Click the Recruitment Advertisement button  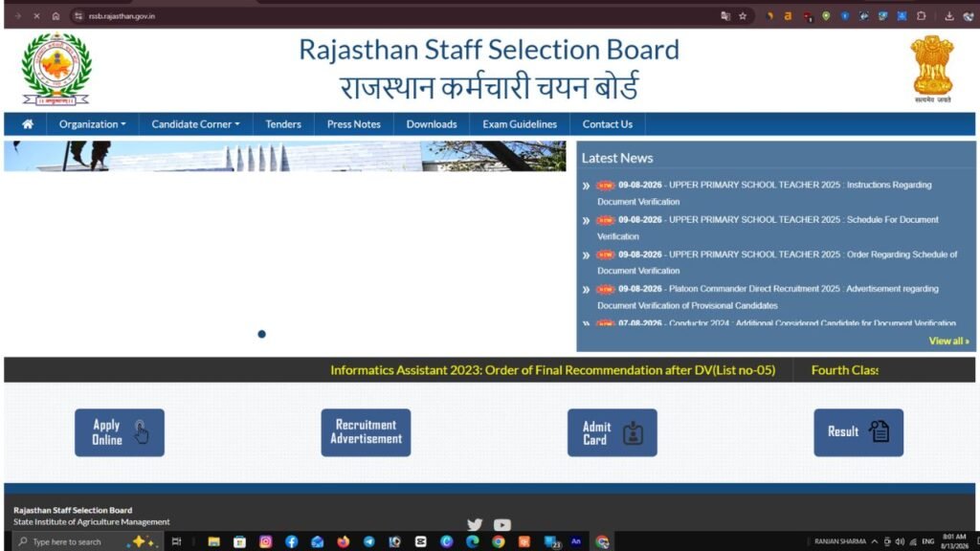point(366,432)
